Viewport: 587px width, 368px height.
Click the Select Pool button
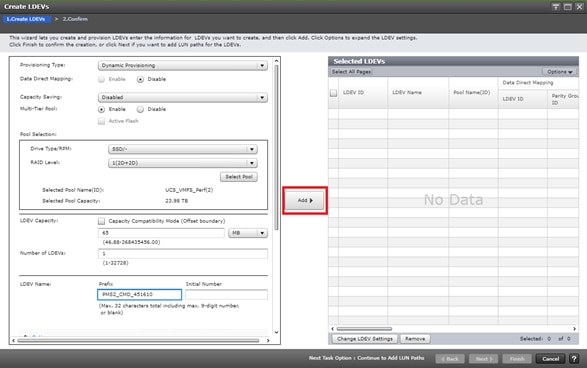click(x=239, y=177)
